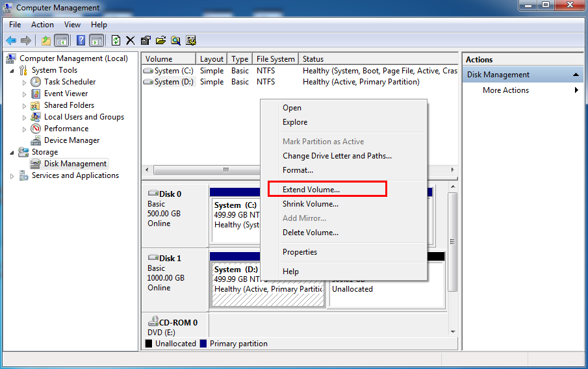Click the Properties toolbar icon
Image resolution: width=588 pixels, height=369 pixels.
click(x=146, y=40)
